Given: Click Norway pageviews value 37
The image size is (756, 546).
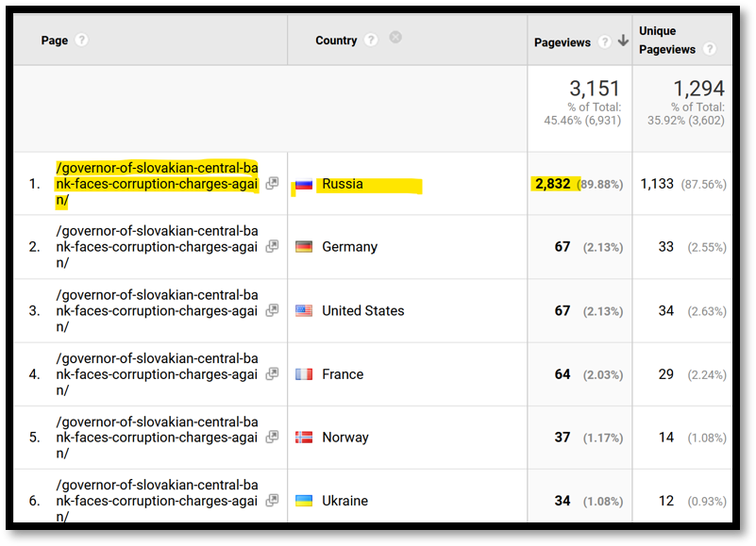Looking at the screenshot, I should coord(563,438).
